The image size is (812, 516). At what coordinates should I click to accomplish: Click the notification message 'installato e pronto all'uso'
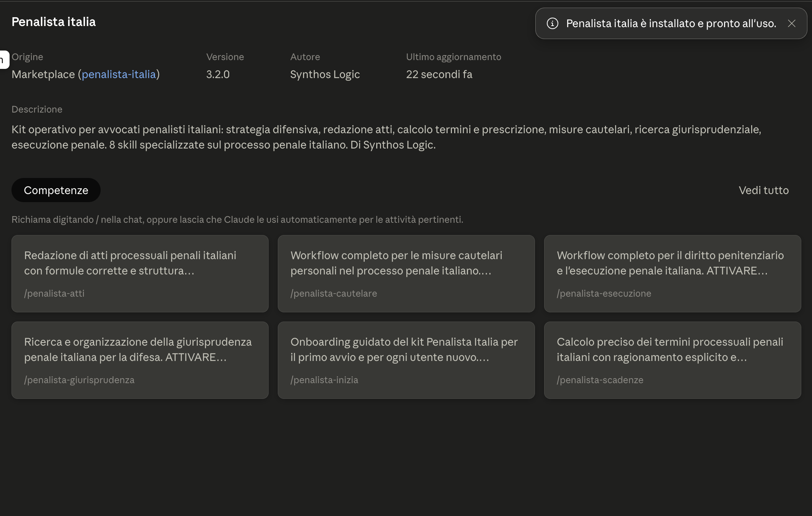671,23
